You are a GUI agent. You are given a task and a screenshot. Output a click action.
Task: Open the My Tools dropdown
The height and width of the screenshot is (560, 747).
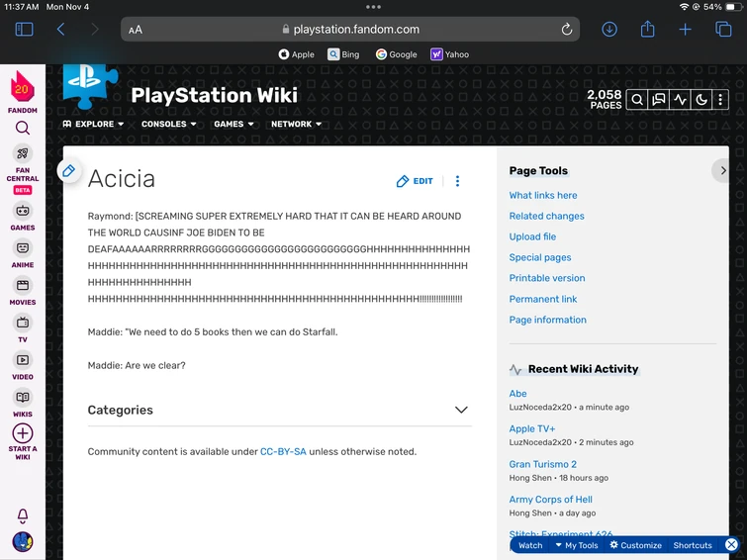[576, 545]
